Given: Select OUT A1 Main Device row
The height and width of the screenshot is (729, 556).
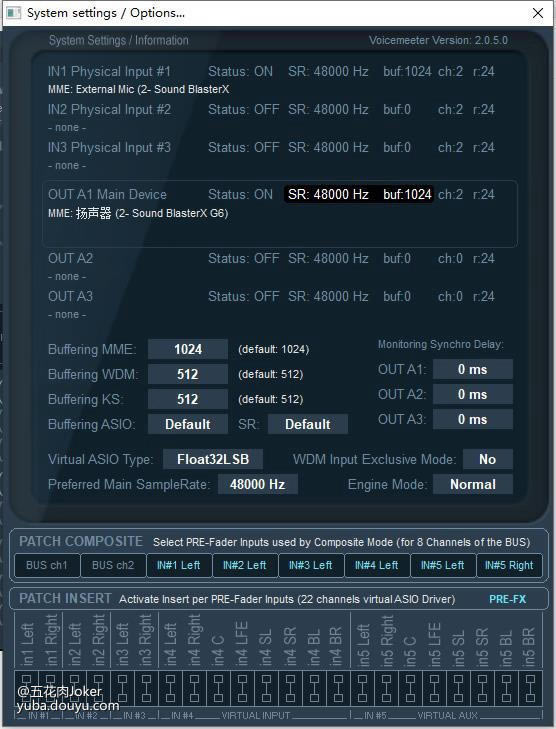Looking at the screenshot, I should click(280, 213).
